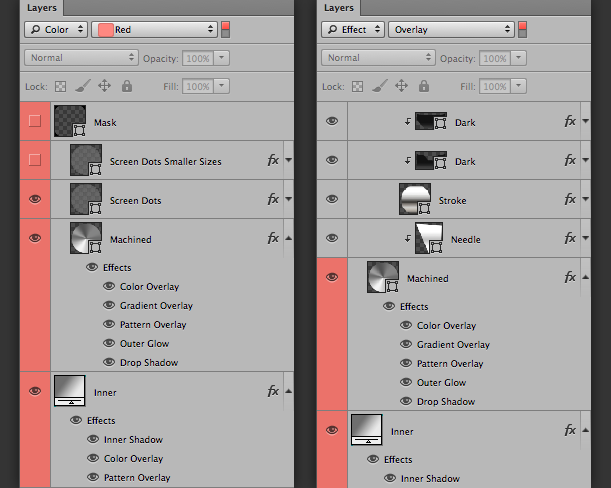Hide the Stroke layer in right panel
This screenshot has width=611, height=488.
pos(332,199)
